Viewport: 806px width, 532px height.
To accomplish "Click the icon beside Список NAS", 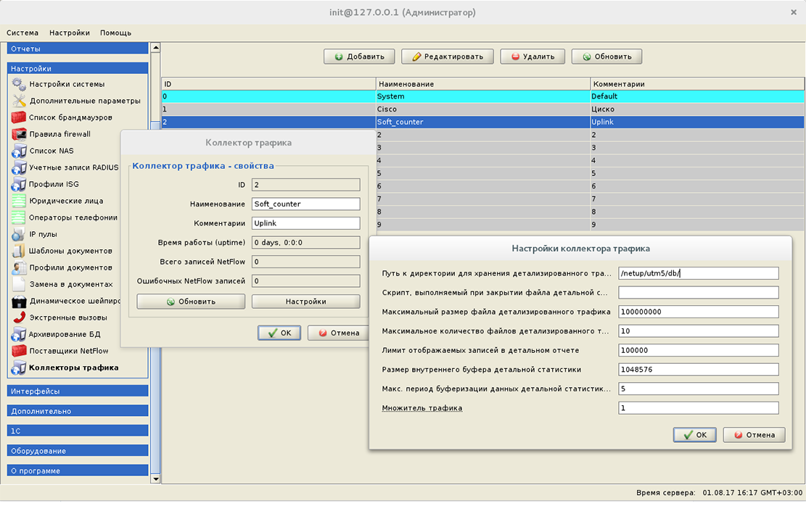I will pyautogui.click(x=19, y=151).
